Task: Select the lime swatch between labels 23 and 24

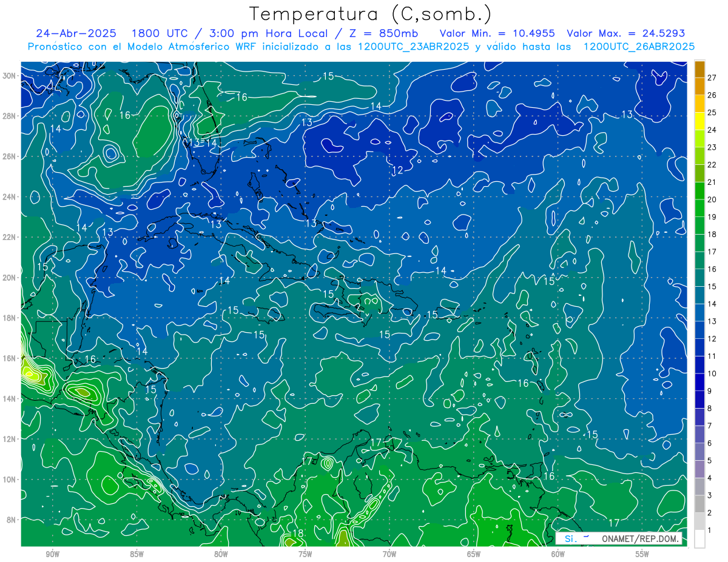Action: tap(699, 139)
